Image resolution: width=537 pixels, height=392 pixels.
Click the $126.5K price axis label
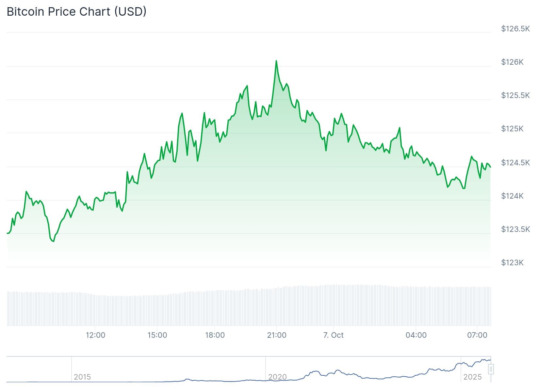515,29
